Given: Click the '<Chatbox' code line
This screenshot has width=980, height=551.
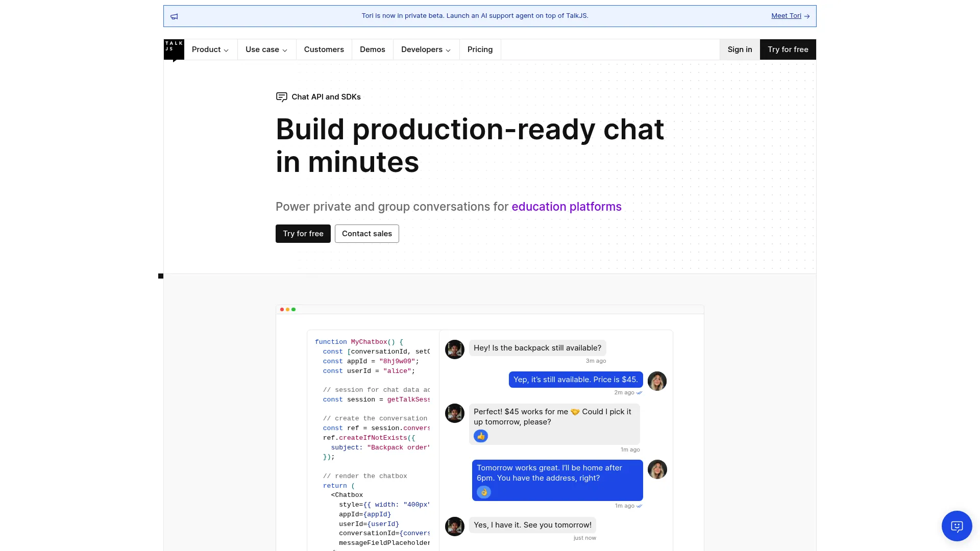Looking at the screenshot, I should pos(347,495).
